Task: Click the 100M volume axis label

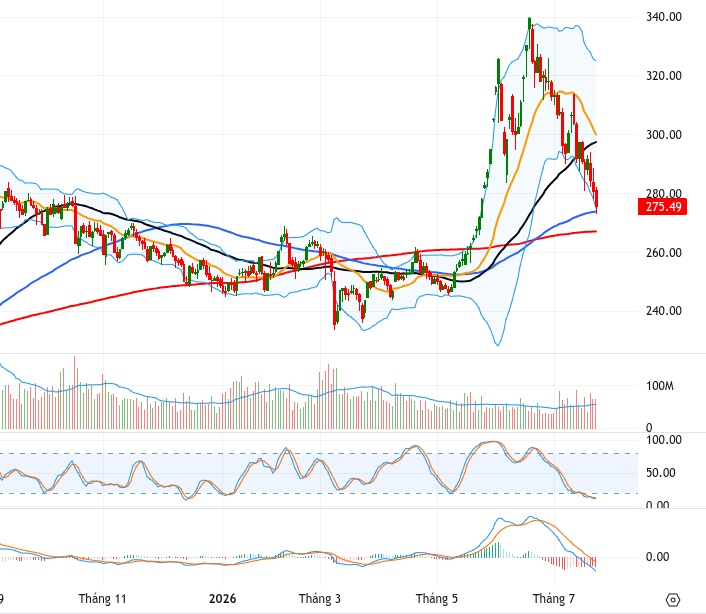Action: (660, 386)
